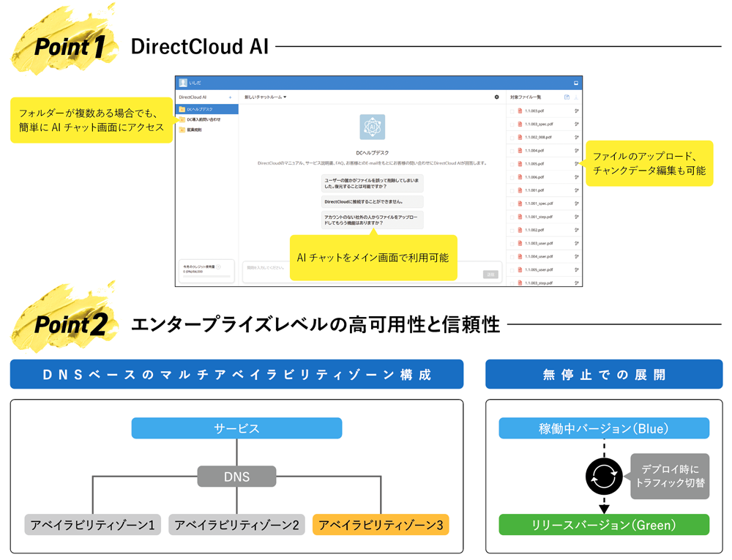Choose suggestion about アカウントのない社外の人
Image resolution: width=732 pixels, height=560 pixels.
point(372,220)
